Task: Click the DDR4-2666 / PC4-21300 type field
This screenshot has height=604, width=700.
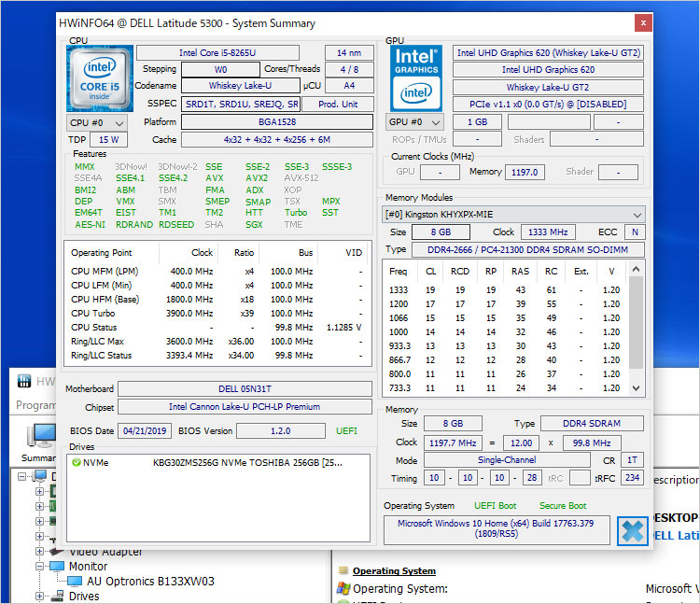Action: point(527,249)
